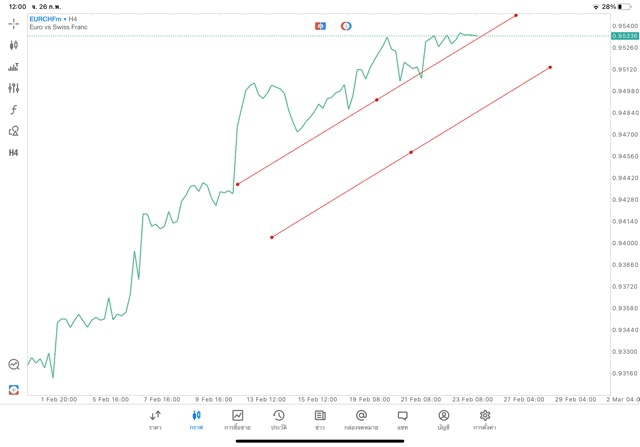The height and width of the screenshot is (447, 640).
Task: Open the drawing objects shapes icon
Action: [13, 131]
